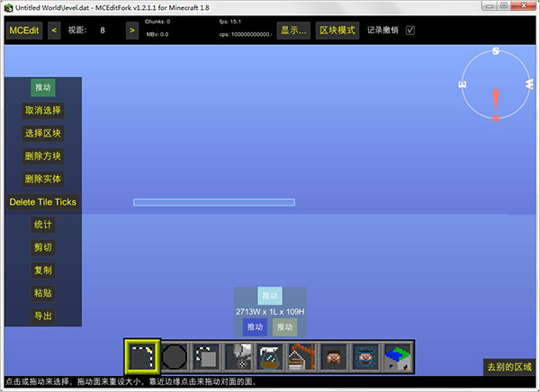The width and height of the screenshot is (540, 392).
Task: Open 统计 analysis of selection
Action: click(43, 225)
